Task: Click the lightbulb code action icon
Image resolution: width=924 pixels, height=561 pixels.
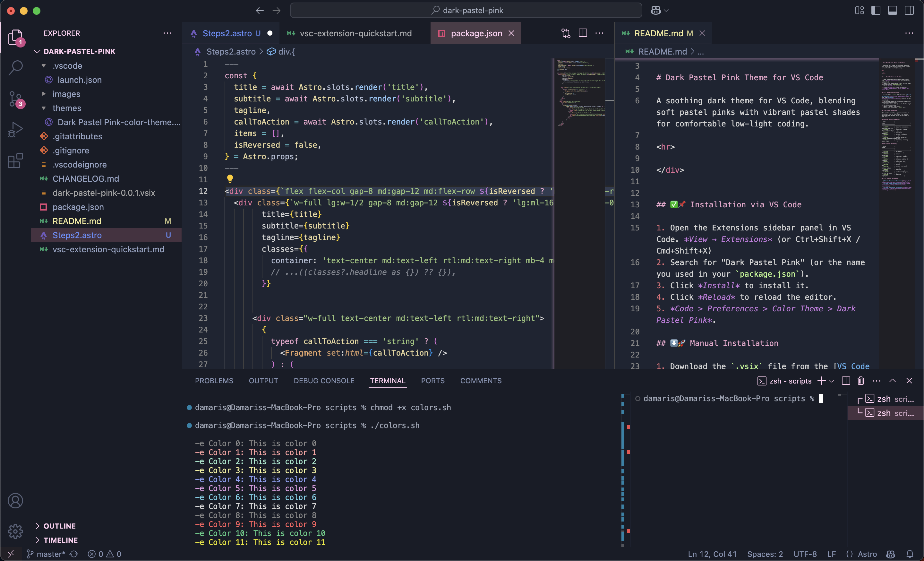Action: point(230,179)
